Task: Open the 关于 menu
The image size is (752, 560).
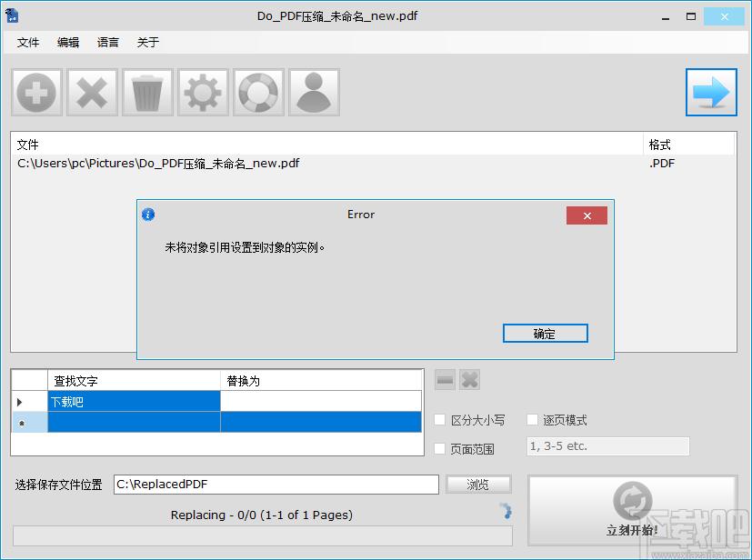Action: tap(147, 42)
